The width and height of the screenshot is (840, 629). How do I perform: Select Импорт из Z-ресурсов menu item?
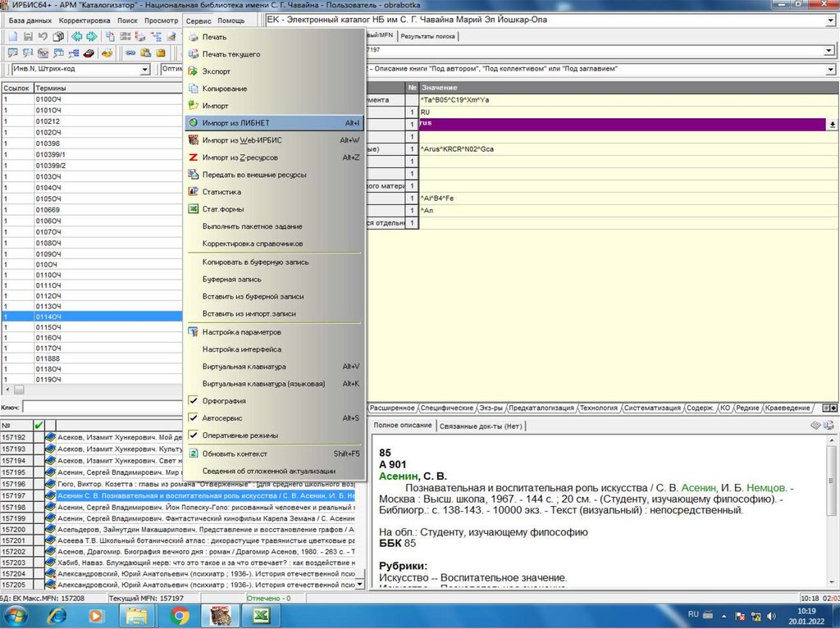[274, 157]
